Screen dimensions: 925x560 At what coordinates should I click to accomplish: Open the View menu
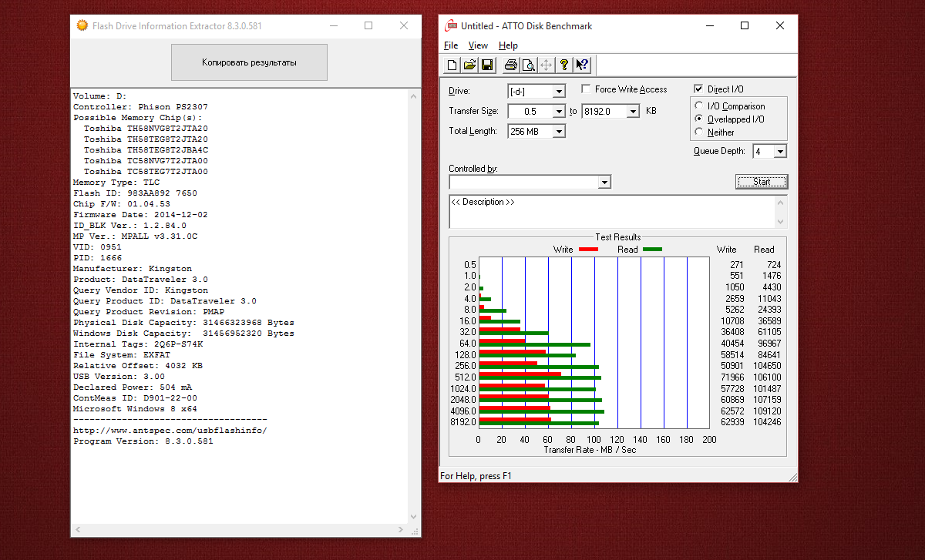coord(478,45)
